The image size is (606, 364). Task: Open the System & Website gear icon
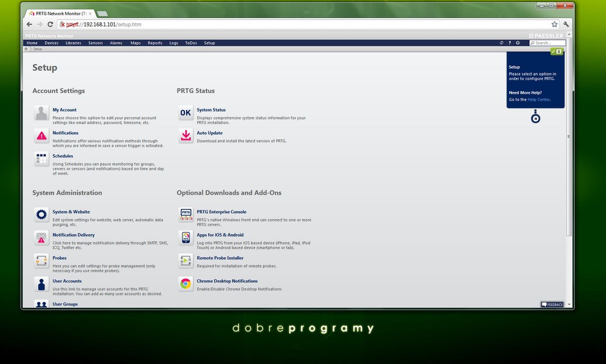click(42, 215)
